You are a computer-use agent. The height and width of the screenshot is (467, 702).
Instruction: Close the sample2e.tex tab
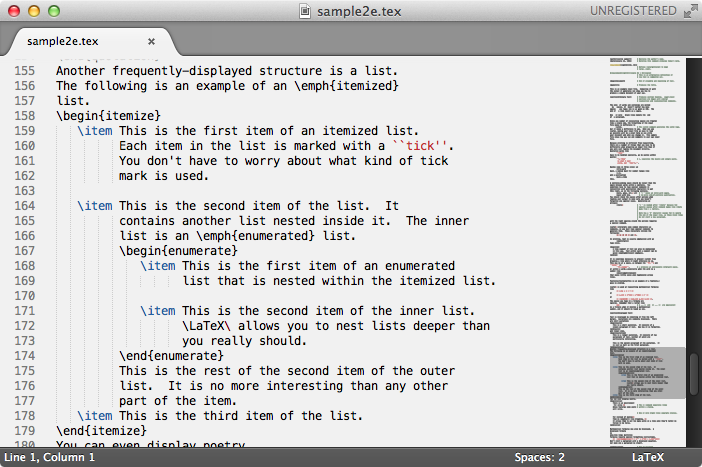pyautogui.click(x=151, y=42)
